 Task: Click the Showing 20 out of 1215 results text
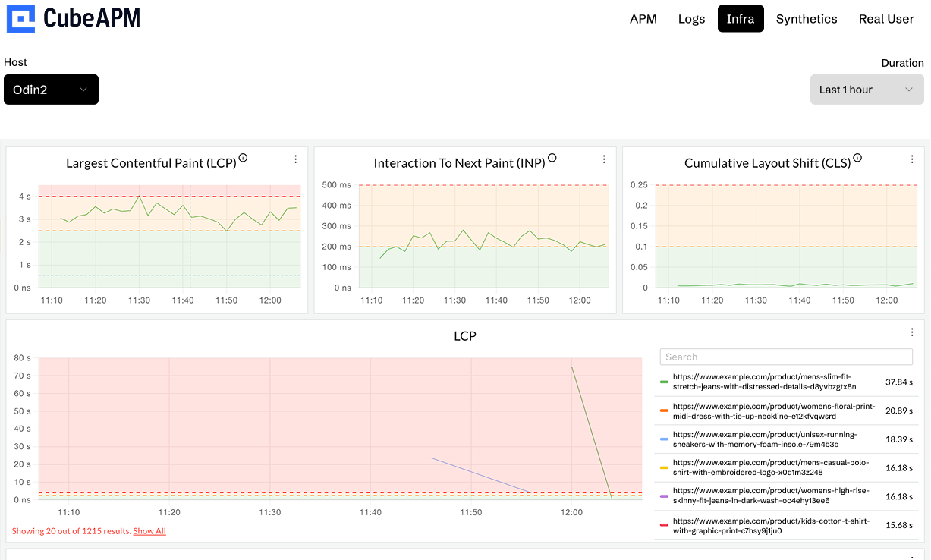(71, 531)
